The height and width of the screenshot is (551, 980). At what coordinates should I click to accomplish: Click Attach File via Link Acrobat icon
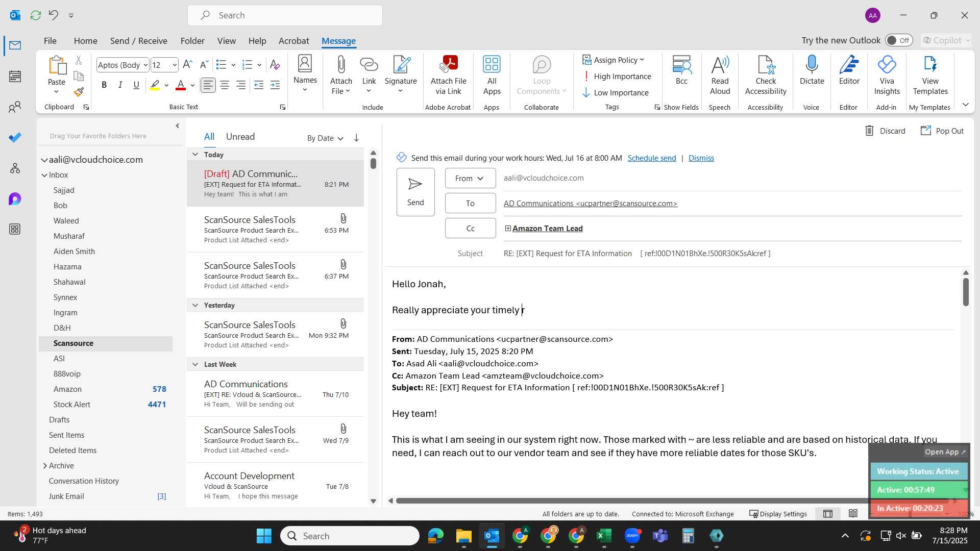[x=449, y=75]
